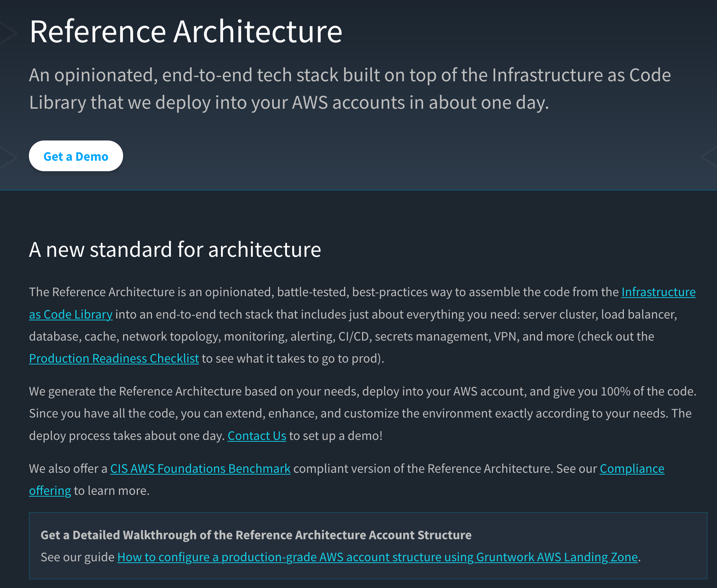Image resolution: width=717 pixels, height=588 pixels.
Task: Click the 'as Code Library' link text
Action: [x=71, y=314]
